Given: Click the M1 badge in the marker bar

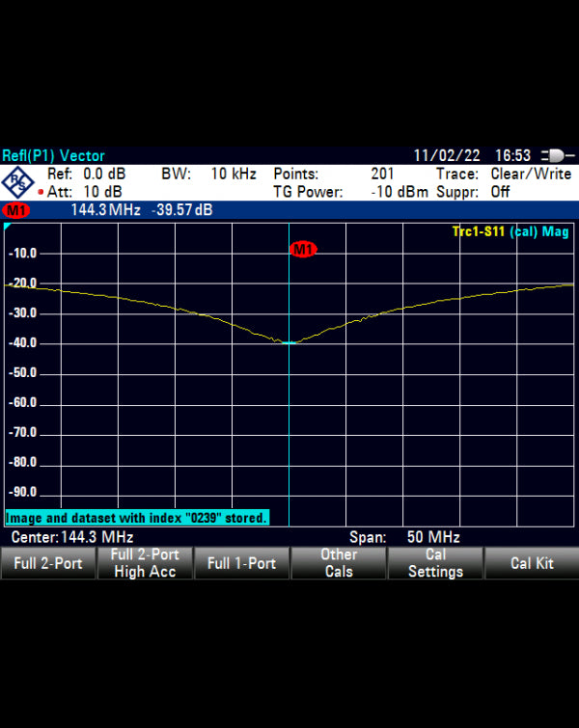Looking at the screenshot, I should (x=15, y=210).
